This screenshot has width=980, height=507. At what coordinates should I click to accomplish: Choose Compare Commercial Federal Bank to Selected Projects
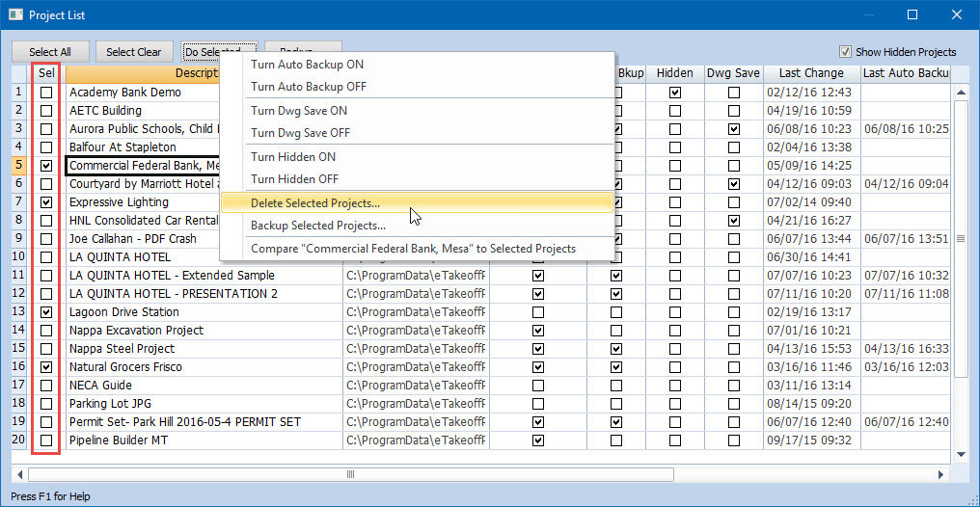pyautogui.click(x=417, y=249)
